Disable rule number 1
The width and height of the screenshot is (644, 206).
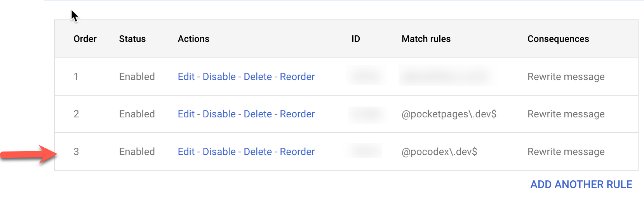(x=219, y=77)
